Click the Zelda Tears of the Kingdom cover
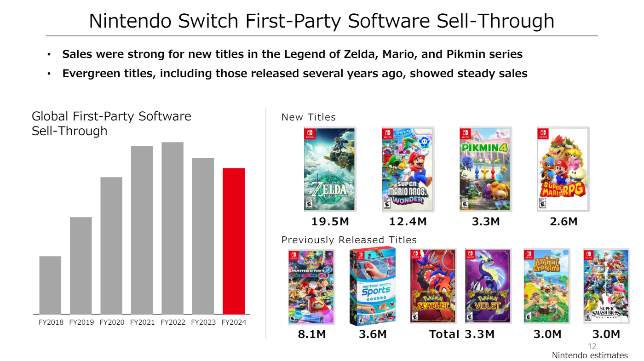 329,169
